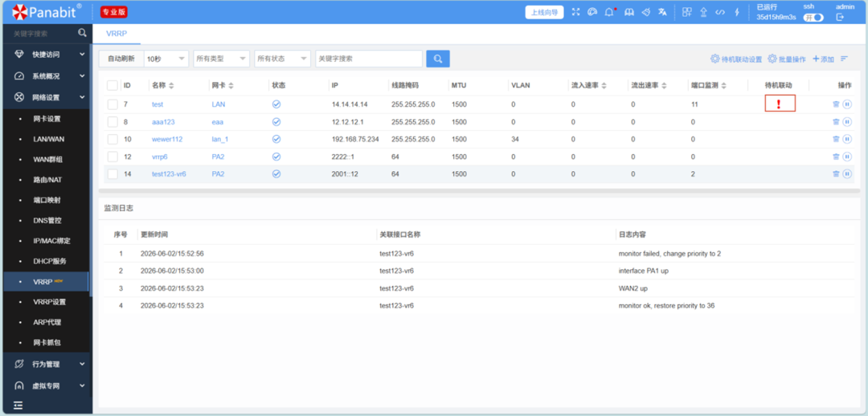Click the horizontal table scrollbar
Viewport: 868px width, 416px height.
coord(479,191)
